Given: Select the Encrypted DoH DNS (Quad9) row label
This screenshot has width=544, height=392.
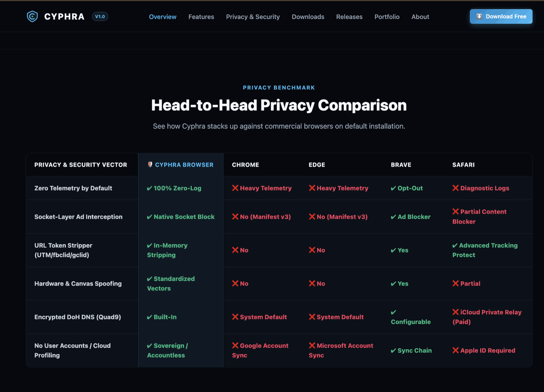Looking at the screenshot, I should pyautogui.click(x=77, y=317).
